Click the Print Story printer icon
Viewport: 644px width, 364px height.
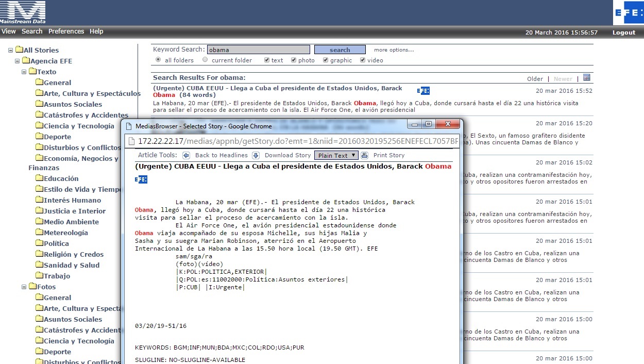tap(365, 155)
